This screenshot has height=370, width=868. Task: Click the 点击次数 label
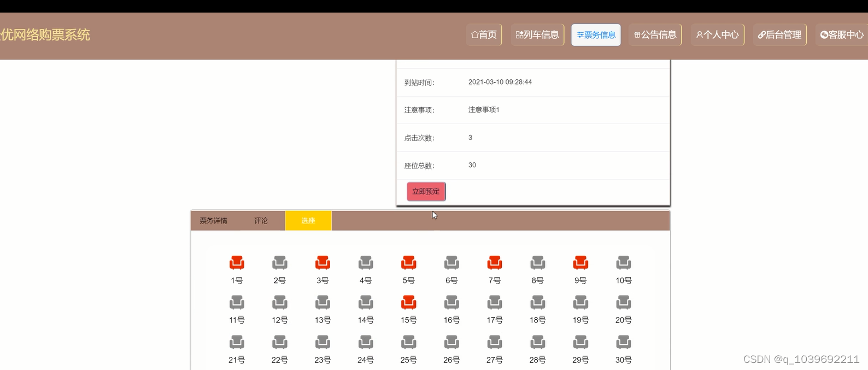click(419, 138)
